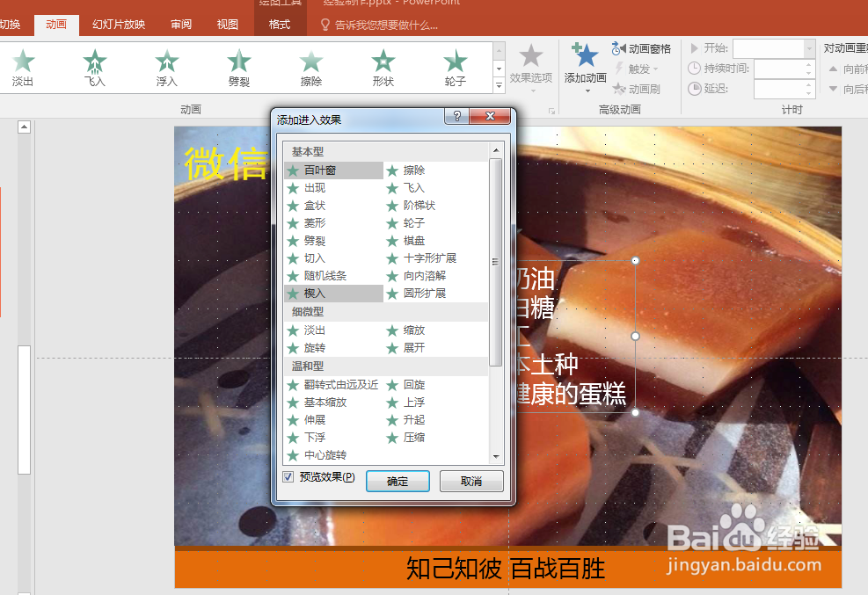This screenshot has height=595, width=868.
Task: Apply the 擦除 animation icon
Action: 310,67
